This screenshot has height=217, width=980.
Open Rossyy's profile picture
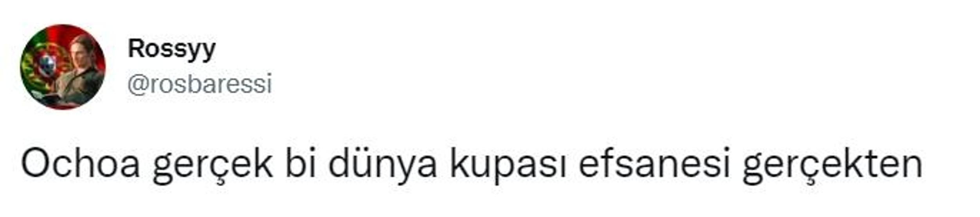(x=63, y=67)
